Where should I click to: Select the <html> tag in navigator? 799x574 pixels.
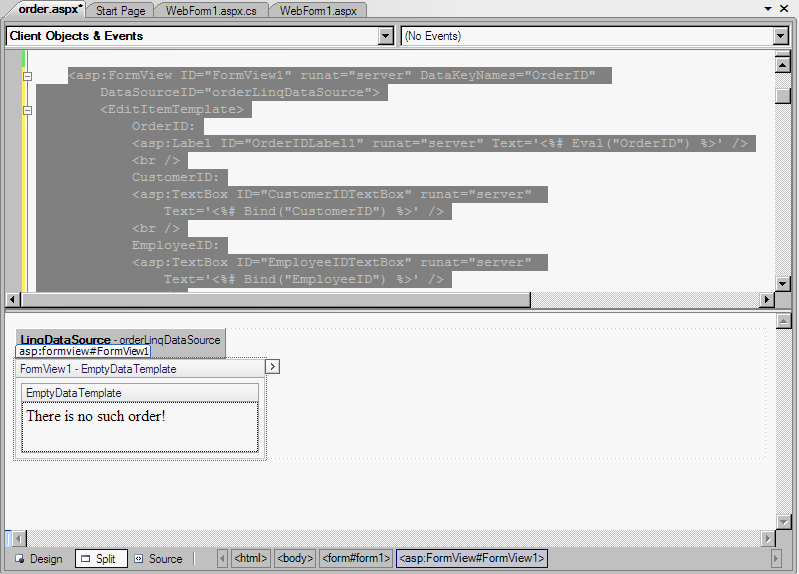click(251, 558)
